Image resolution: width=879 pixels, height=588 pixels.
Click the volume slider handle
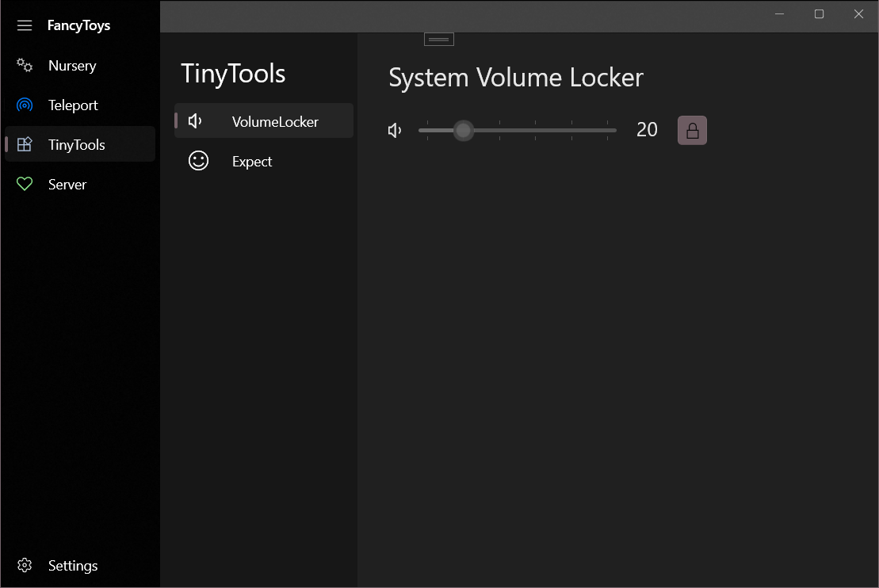point(463,130)
